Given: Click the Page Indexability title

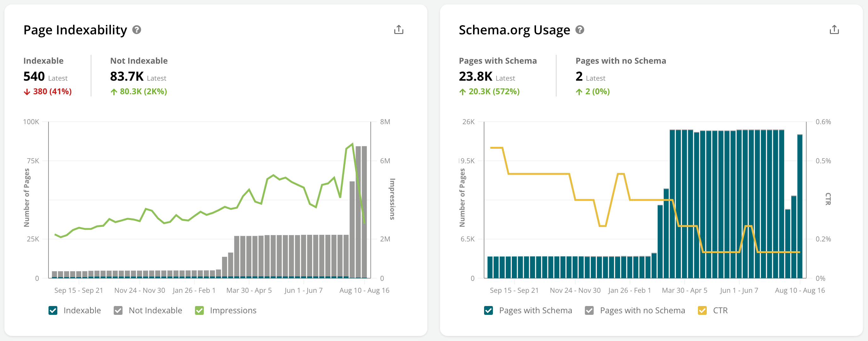Looking at the screenshot, I should [x=75, y=30].
